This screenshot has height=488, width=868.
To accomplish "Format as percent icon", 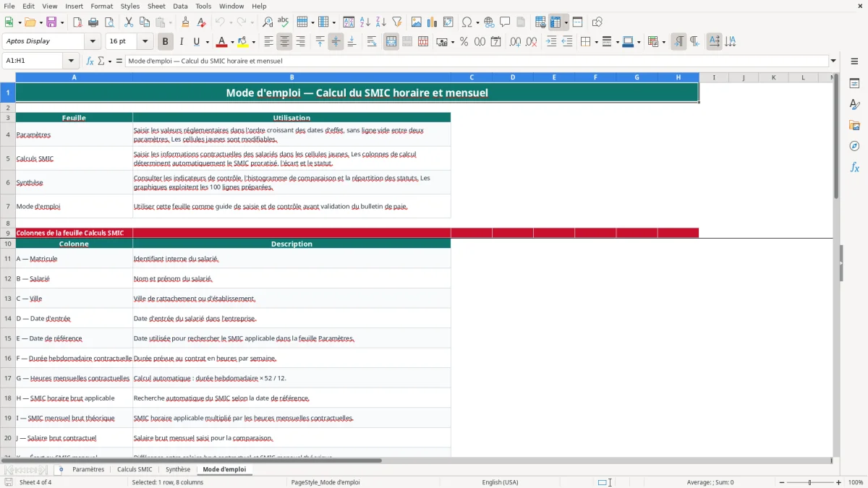I will (x=464, y=42).
